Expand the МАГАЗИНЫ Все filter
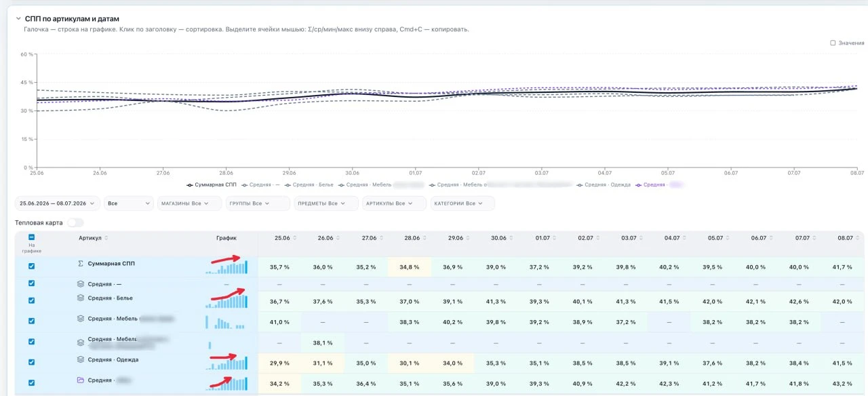 [x=189, y=203]
